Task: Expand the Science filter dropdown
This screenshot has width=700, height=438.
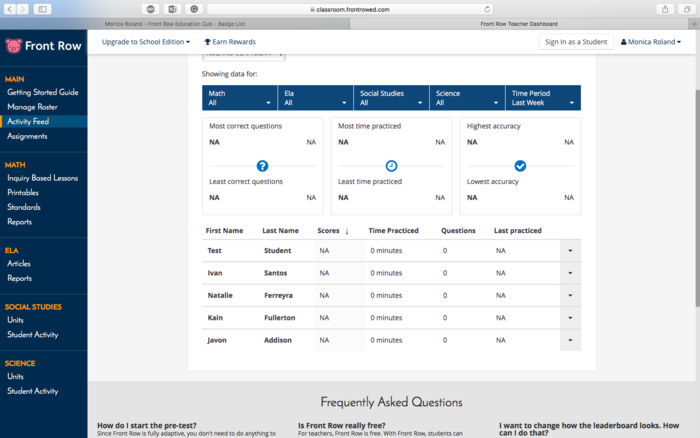Action: [467, 98]
